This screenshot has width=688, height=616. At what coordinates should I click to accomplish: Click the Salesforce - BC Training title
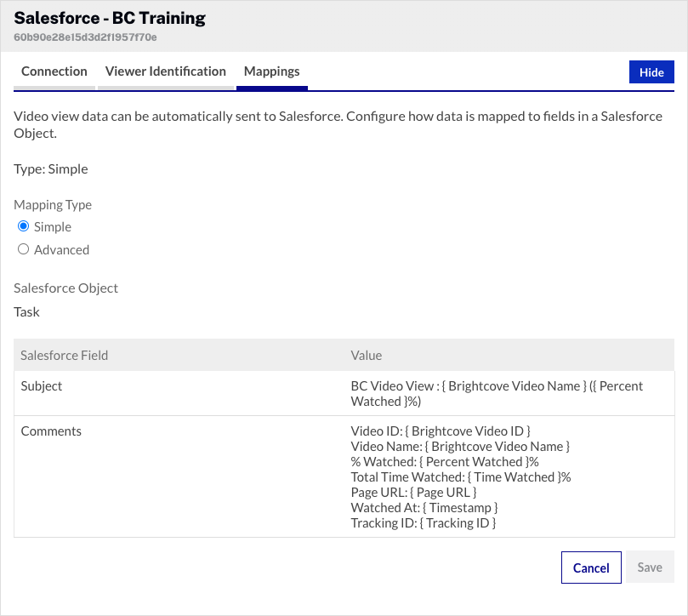[110, 18]
